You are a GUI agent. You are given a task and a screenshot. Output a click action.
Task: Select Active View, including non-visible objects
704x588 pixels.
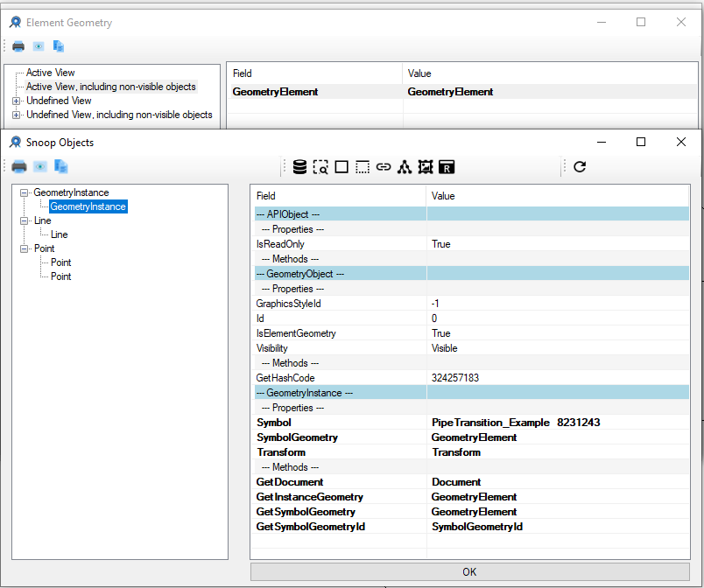click(x=111, y=87)
